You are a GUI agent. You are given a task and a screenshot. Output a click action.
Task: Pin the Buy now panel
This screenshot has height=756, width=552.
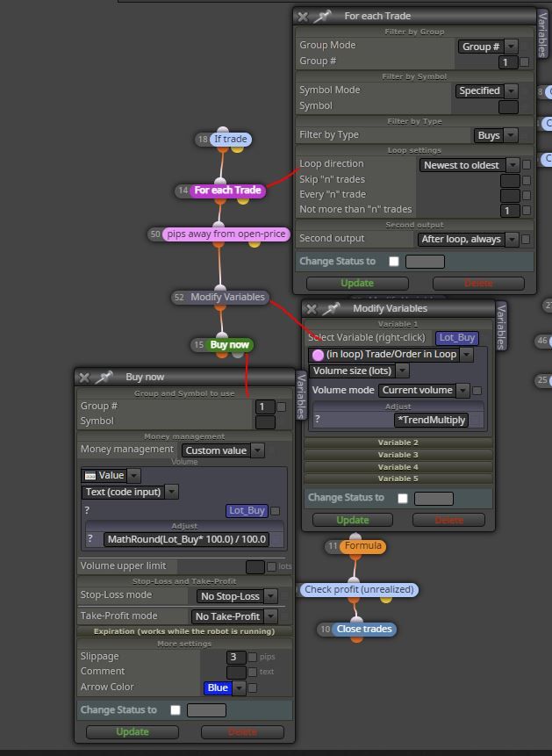pos(104,377)
